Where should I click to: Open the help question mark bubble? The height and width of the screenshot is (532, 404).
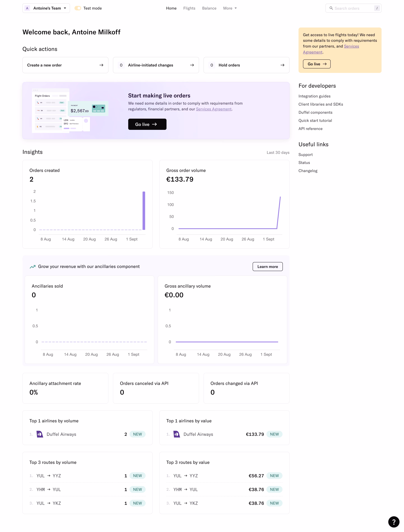[x=394, y=522]
